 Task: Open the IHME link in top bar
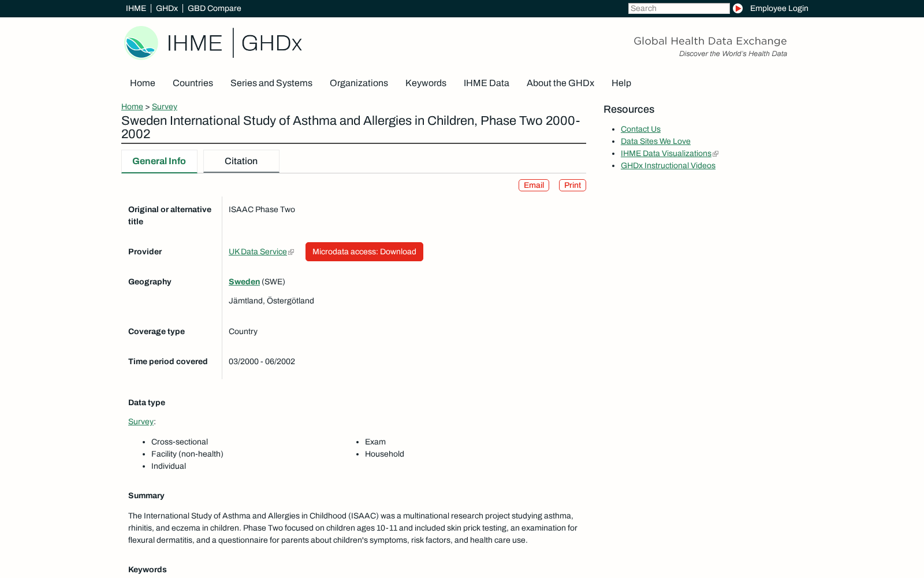click(136, 8)
